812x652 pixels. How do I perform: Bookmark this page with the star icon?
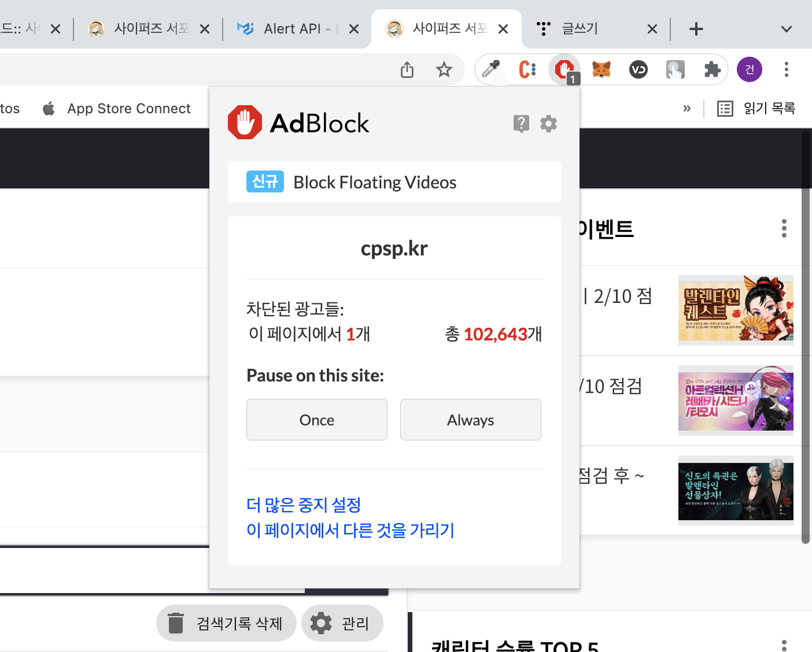click(444, 69)
